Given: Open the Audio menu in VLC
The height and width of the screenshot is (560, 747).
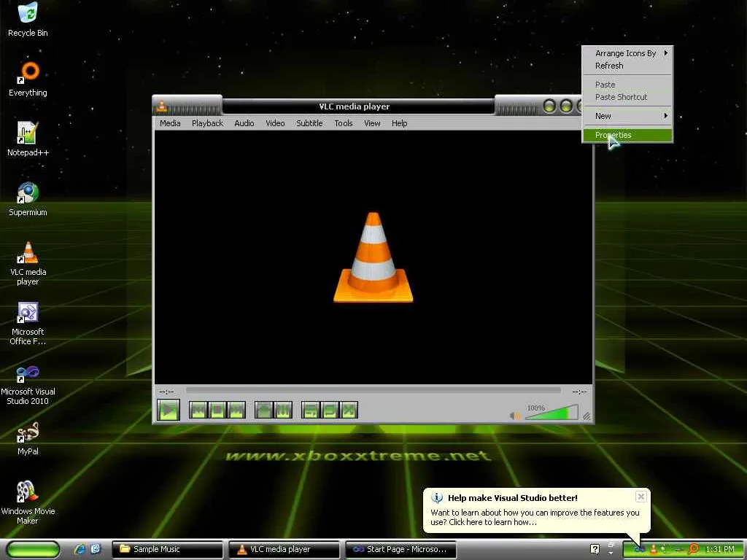Looking at the screenshot, I should [244, 123].
